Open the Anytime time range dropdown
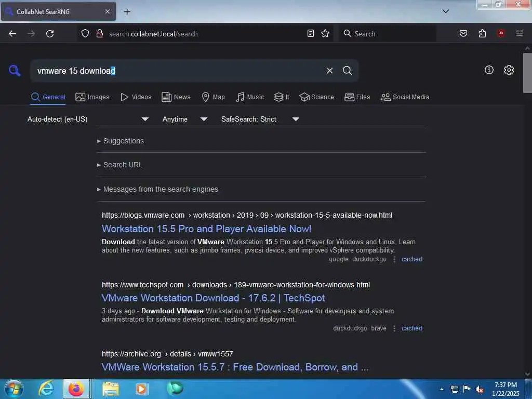This screenshot has height=399, width=532. [x=184, y=119]
